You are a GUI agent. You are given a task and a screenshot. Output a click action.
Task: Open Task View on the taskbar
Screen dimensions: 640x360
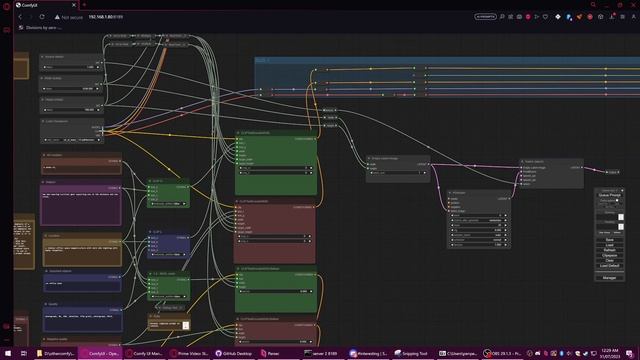(x=23, y=353)
